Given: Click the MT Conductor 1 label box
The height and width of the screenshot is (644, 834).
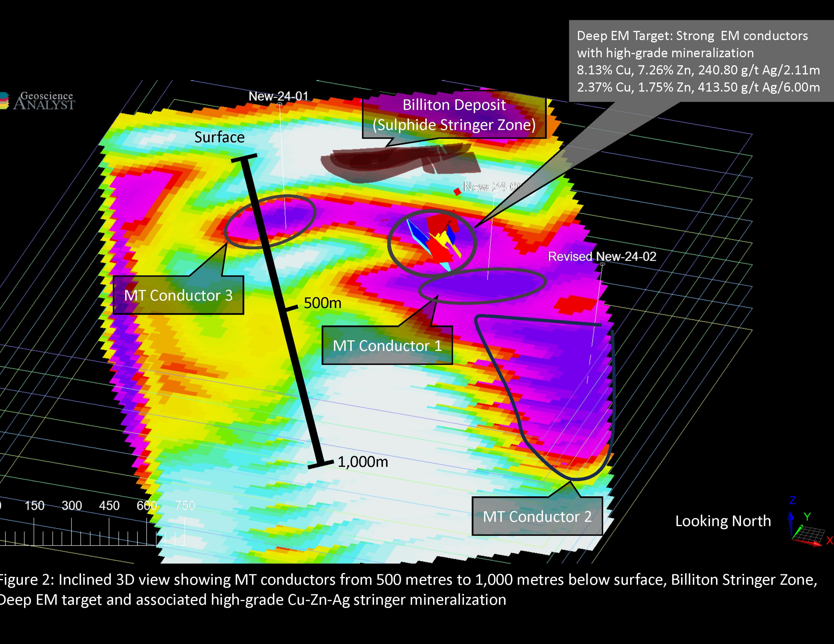Looking at the screenshot, I should (x=387, y=345).
